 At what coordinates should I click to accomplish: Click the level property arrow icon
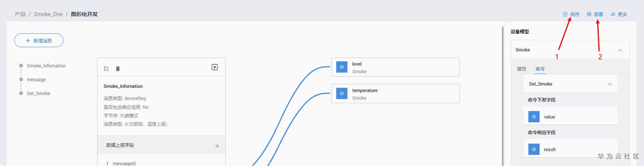pos(342,67)
